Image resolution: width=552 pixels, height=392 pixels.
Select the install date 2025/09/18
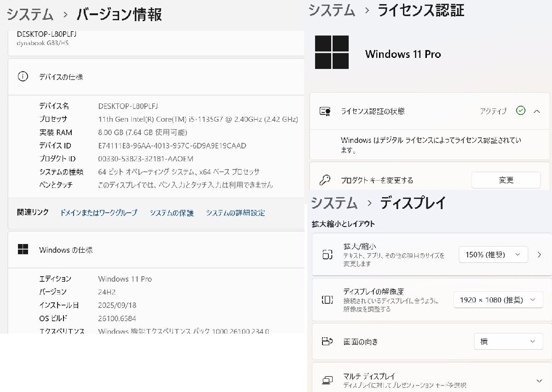pos(117,305)
